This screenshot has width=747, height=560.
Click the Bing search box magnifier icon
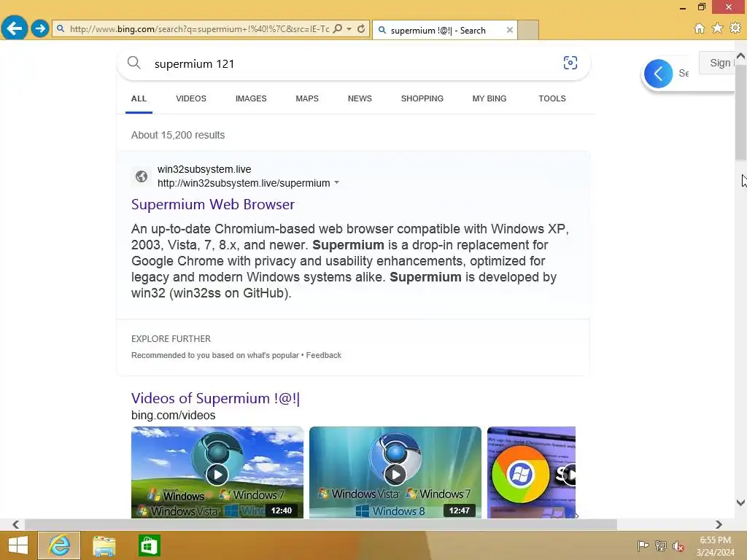point(134,63)
